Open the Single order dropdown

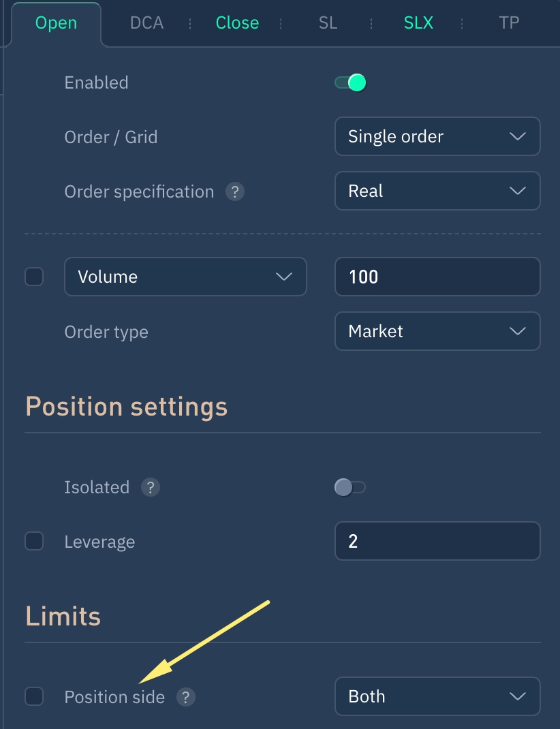pyautogui.click(x=437, y=136)
